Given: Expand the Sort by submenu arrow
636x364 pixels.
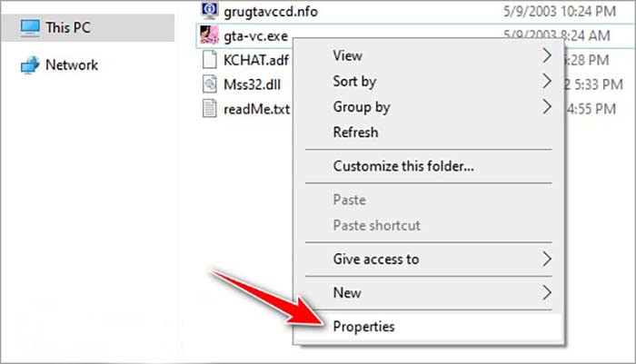Looking at the screenshot, I should 547,81.
